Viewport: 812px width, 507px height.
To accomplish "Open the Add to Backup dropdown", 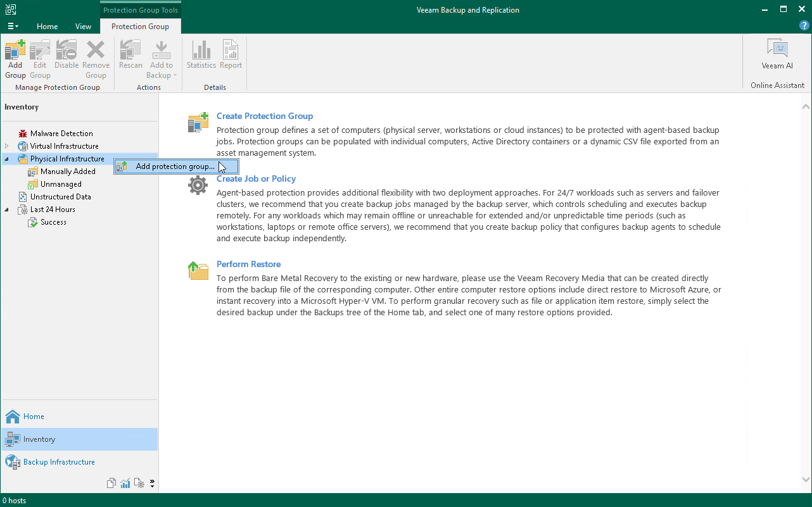I will (161, 59).
